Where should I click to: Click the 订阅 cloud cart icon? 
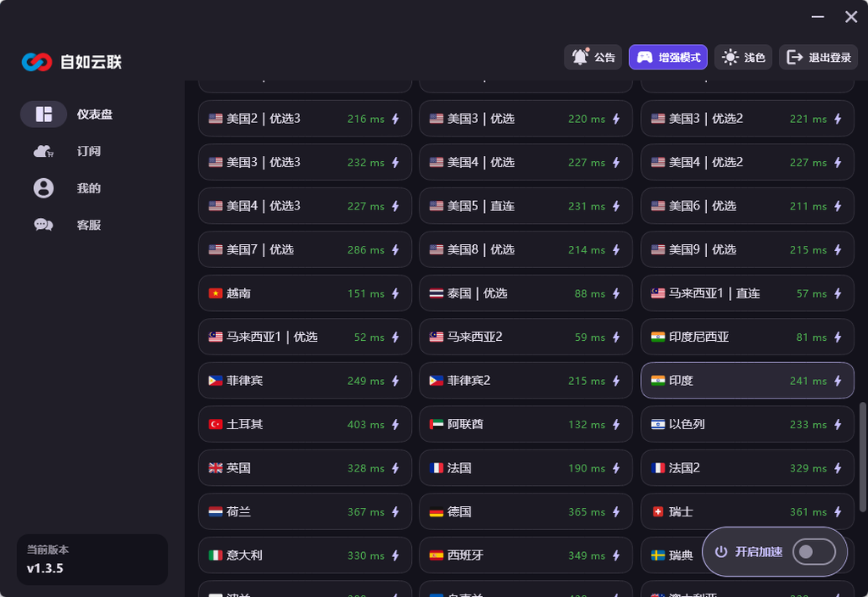pyautogui.click(x=44, y=151)
